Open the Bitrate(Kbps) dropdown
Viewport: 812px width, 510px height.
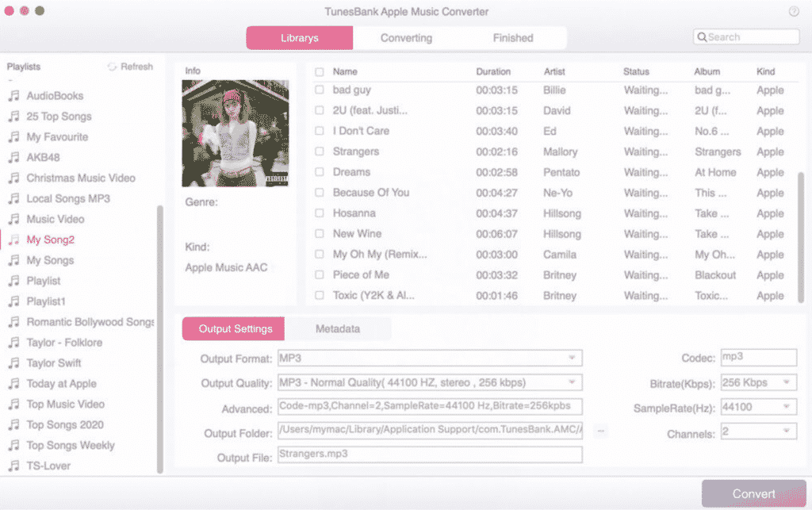coord(790,382)
